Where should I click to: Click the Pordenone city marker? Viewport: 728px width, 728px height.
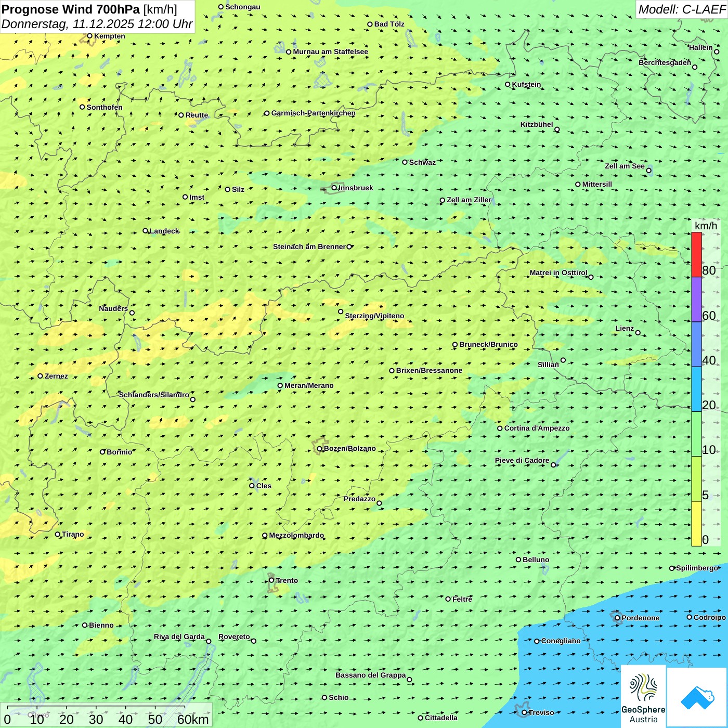click(x=617, y=618)
